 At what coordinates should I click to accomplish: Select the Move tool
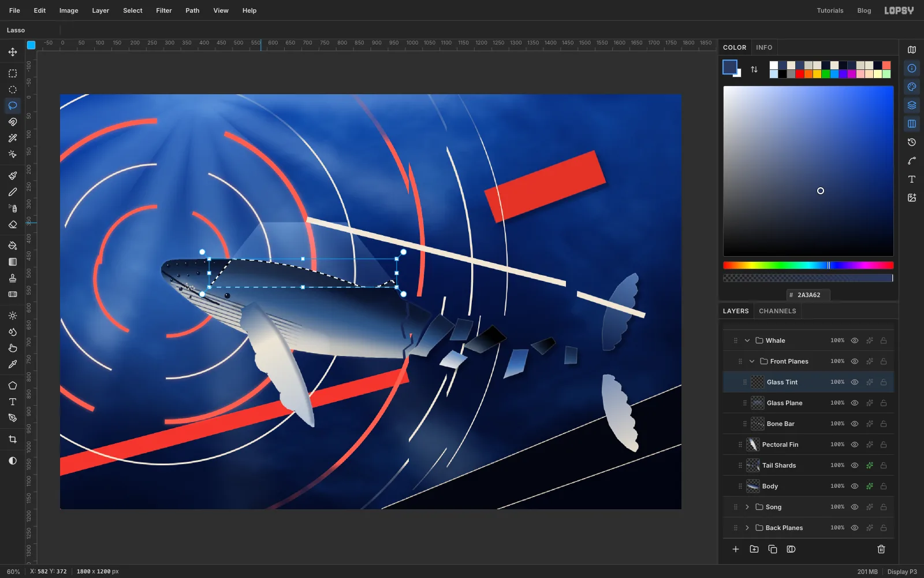point(13,52)
